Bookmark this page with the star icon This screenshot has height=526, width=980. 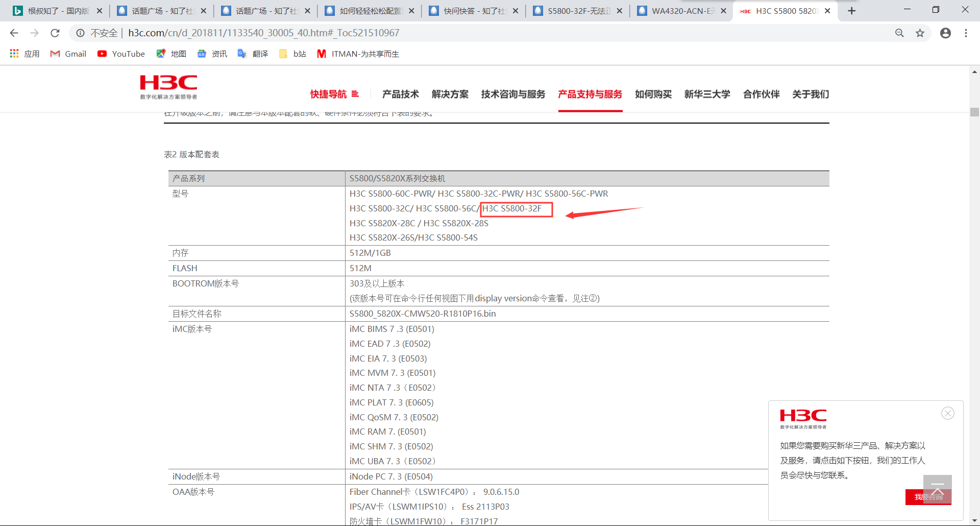(920, 33)
